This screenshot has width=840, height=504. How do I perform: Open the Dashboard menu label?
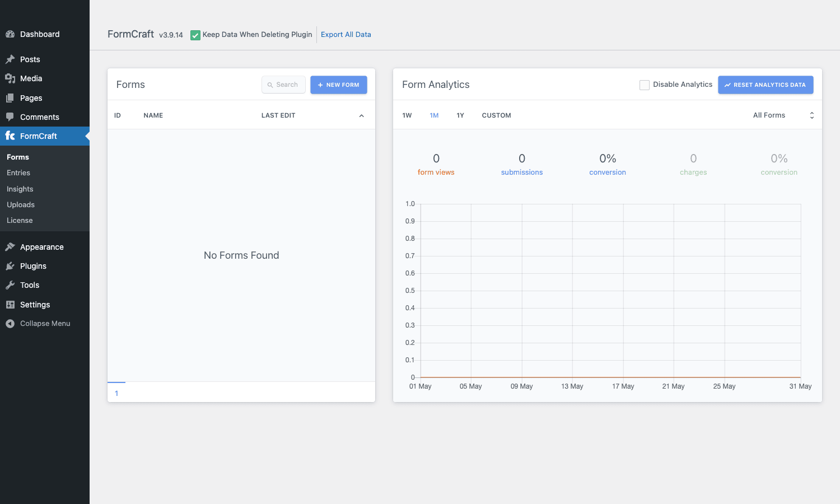click(x=40, y=34)
